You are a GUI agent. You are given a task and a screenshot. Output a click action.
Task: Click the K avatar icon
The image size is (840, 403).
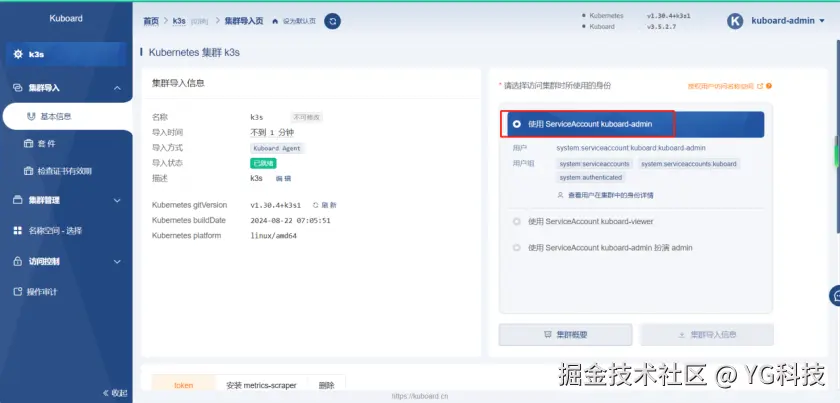pyautogui.click(x=735, y=21)
